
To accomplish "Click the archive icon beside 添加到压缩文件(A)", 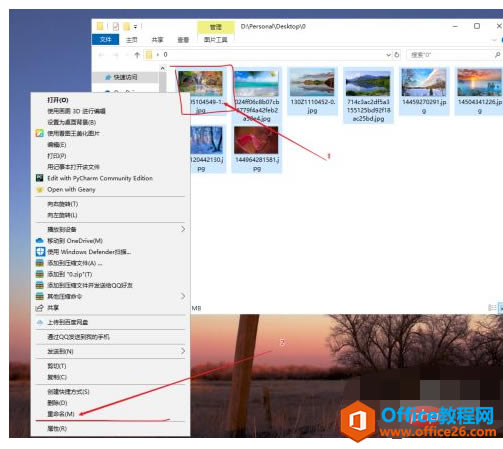I will (x=40, y=263).
